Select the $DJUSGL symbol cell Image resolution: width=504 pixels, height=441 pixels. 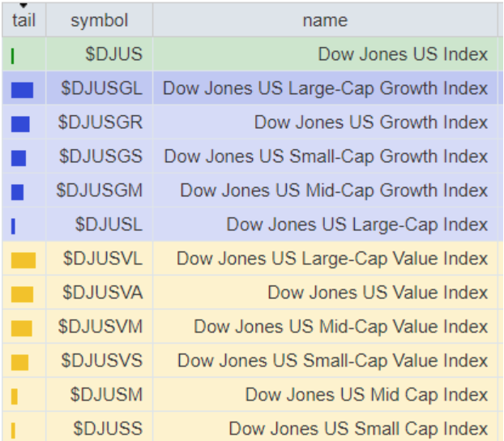[x=101, y=88]
